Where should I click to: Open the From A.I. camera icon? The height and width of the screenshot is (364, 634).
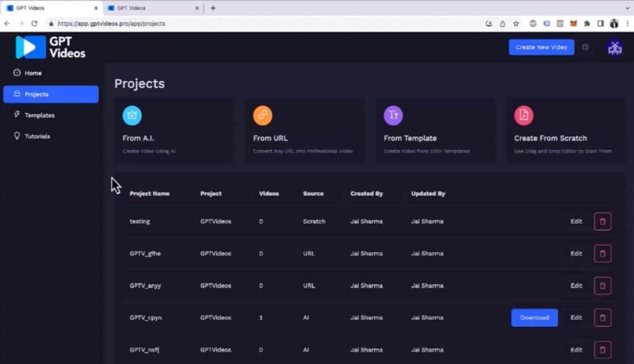click(x=132, y=115)
